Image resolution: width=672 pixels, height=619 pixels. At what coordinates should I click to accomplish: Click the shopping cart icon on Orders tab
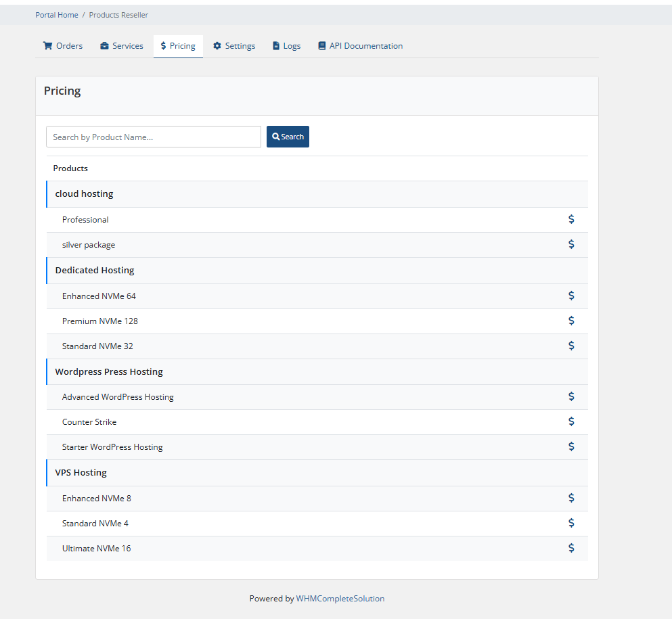47,45
